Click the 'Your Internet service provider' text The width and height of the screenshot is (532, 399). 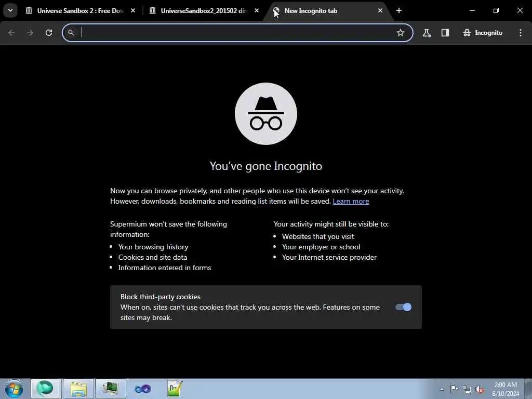pyautogui.click(x=329, y=257)
